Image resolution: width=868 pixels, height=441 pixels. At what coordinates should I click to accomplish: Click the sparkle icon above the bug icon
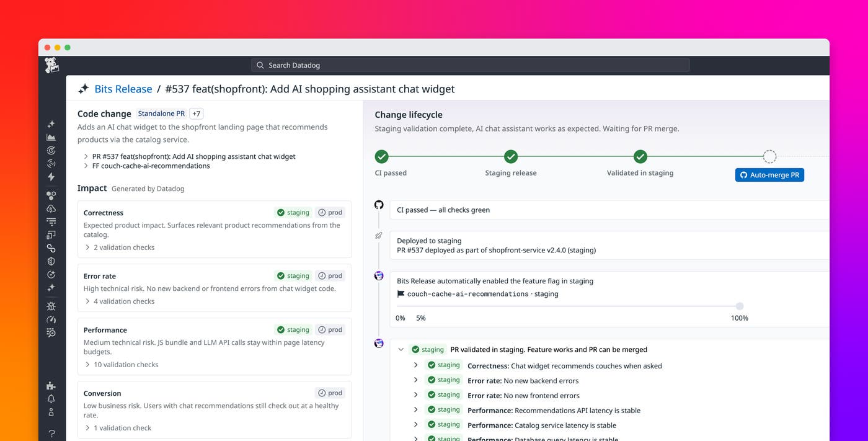click(x=51, y=288)
